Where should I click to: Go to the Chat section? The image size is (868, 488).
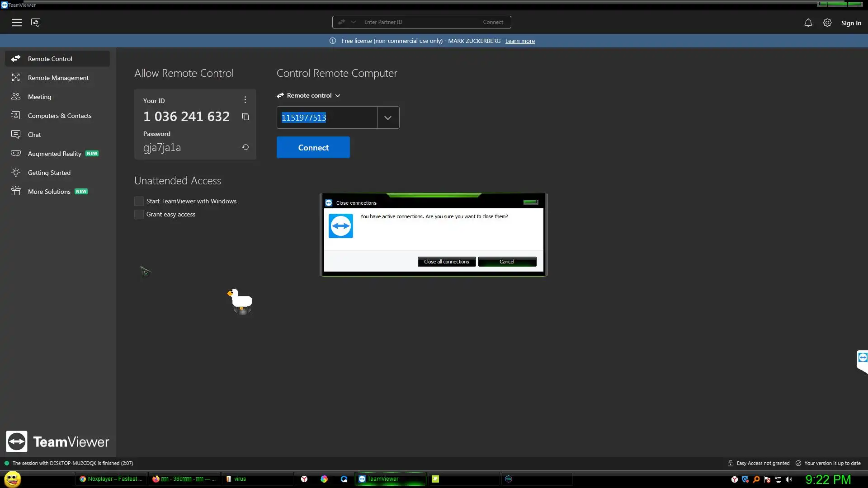click(34, 135)
